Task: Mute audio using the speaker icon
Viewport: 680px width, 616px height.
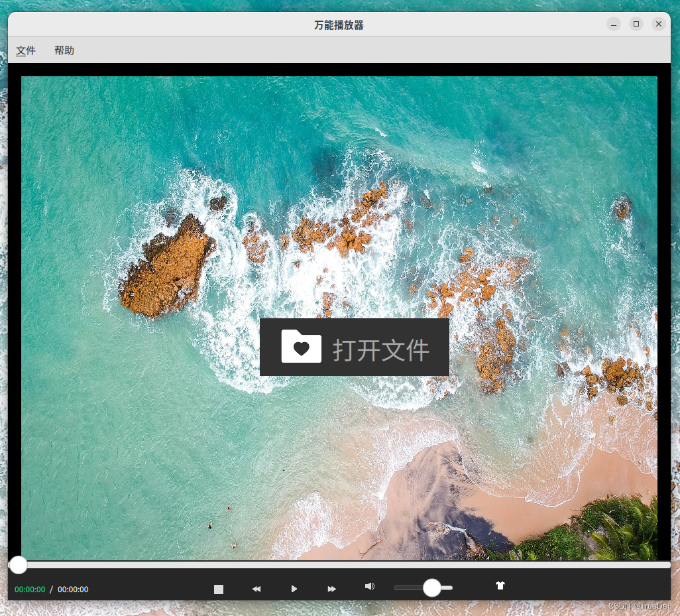Action: point(369,586)
